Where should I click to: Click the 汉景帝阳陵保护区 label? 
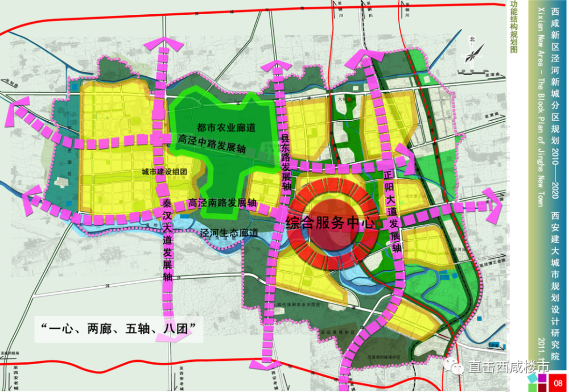383,357
